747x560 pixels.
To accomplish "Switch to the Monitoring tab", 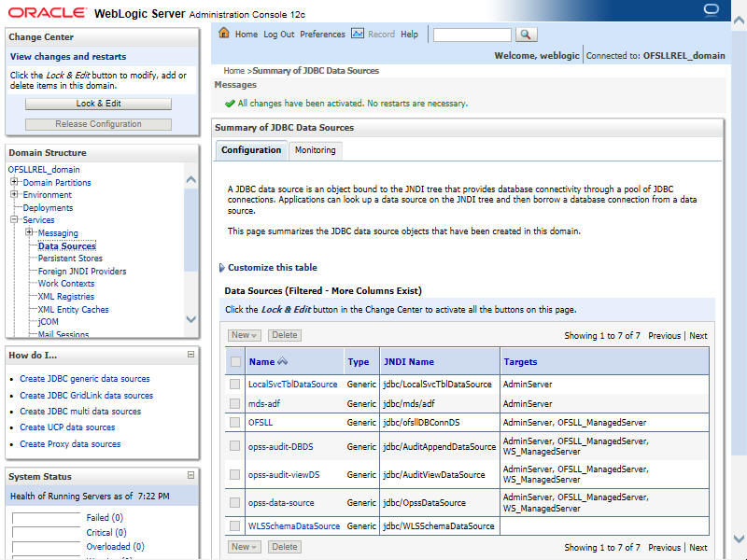I will tap(315, 150).
